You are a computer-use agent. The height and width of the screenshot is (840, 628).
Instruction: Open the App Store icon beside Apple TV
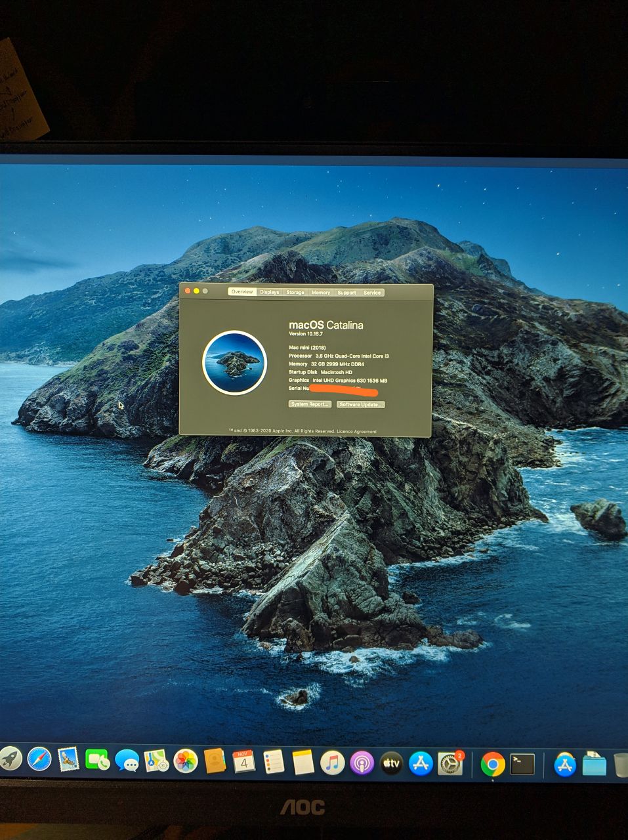click(421, 763)
